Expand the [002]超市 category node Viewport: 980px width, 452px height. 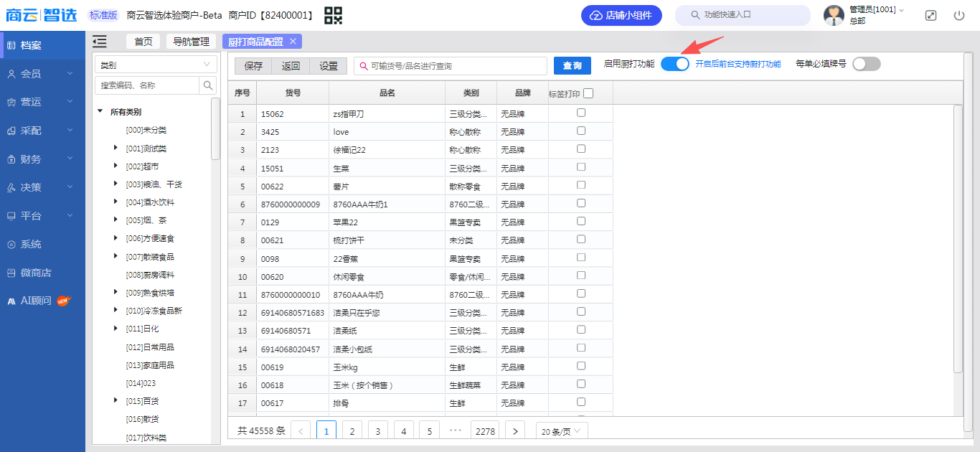[116, 166]
